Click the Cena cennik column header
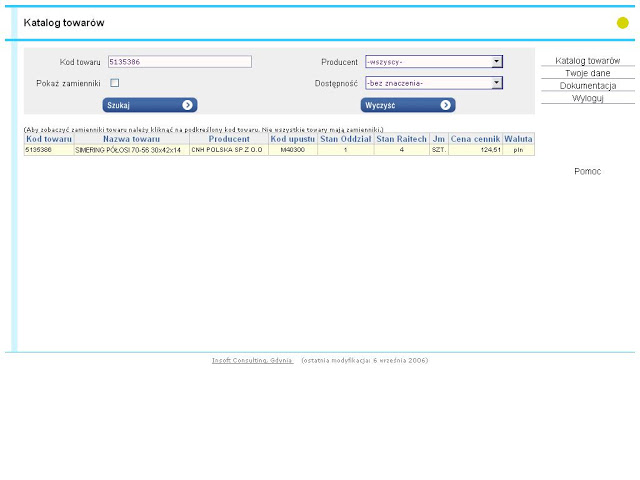 click(475, 139)
